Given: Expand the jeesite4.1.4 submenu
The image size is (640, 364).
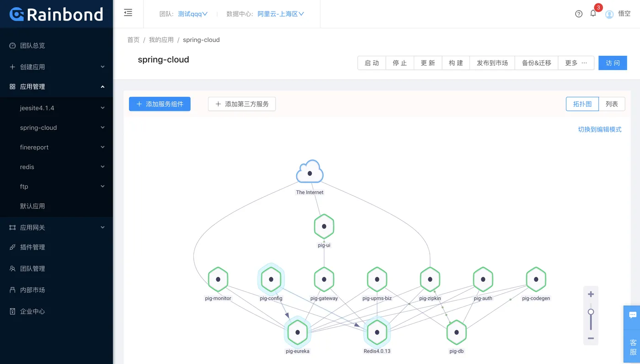Looking at the screenshot, I should 56,108.
